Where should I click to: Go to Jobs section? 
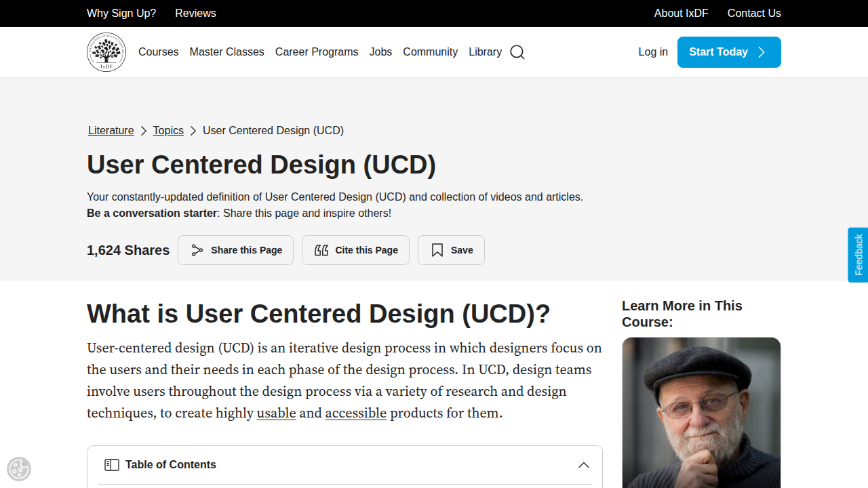tap(380, 52)
